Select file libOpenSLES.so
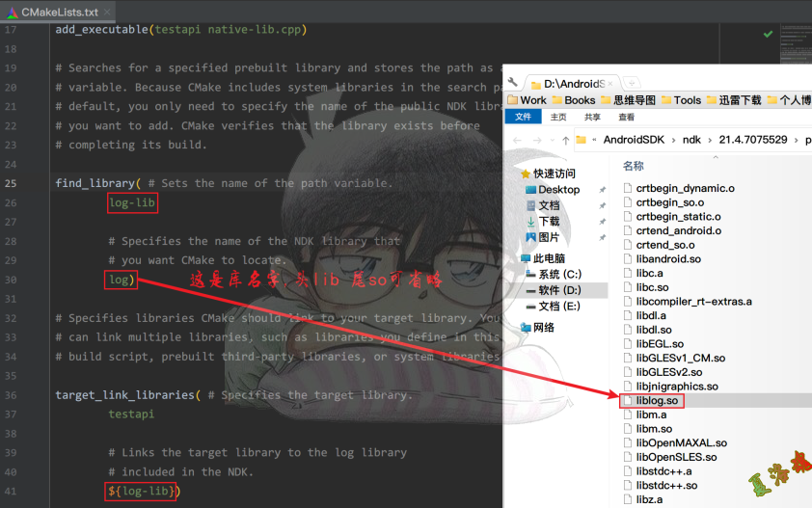Image resolution: width=812 pixels, height=508 pixels. tap(670, 457)
